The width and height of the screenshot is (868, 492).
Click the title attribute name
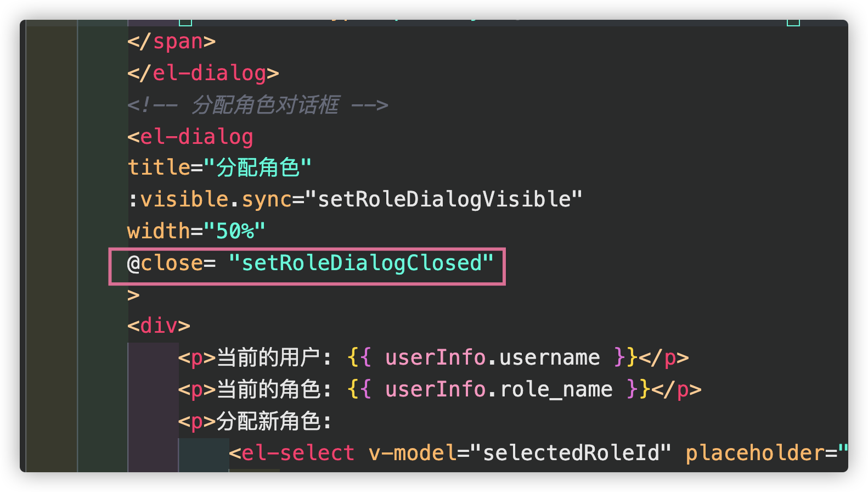pos(159,167)
